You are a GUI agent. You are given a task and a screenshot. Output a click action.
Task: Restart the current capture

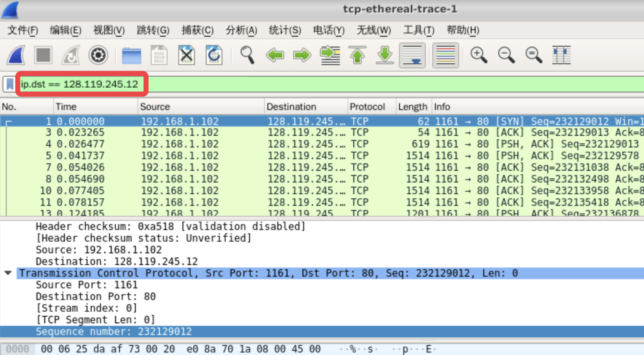[71, 55]
